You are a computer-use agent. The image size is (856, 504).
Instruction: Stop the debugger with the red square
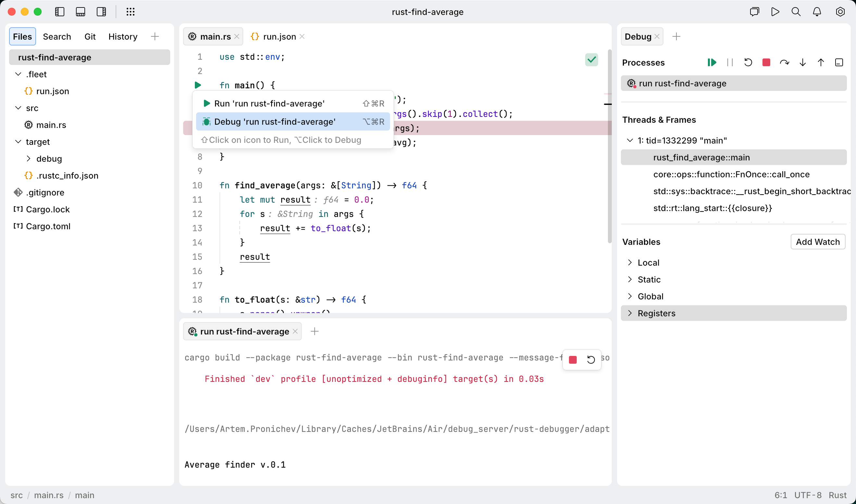pos(766,62)
